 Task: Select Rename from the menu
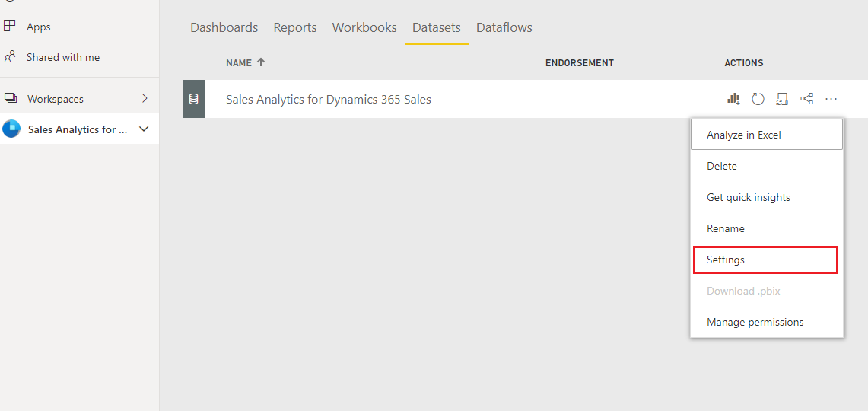pos(767,228)
